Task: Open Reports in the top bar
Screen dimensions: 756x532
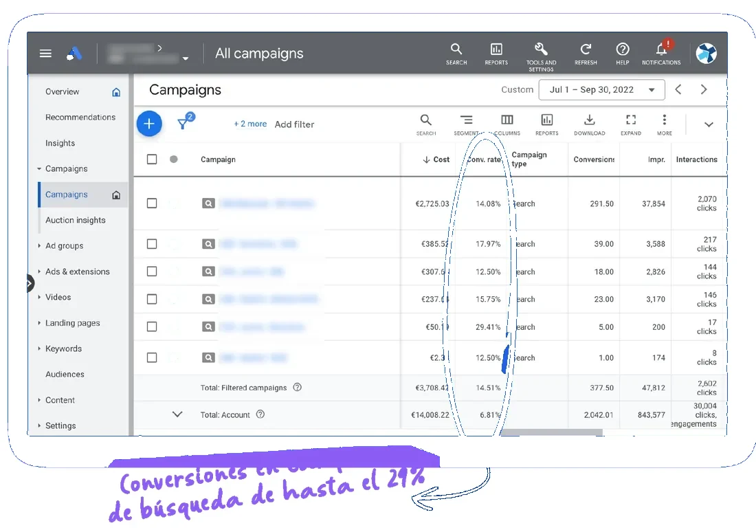Action: 496,54
